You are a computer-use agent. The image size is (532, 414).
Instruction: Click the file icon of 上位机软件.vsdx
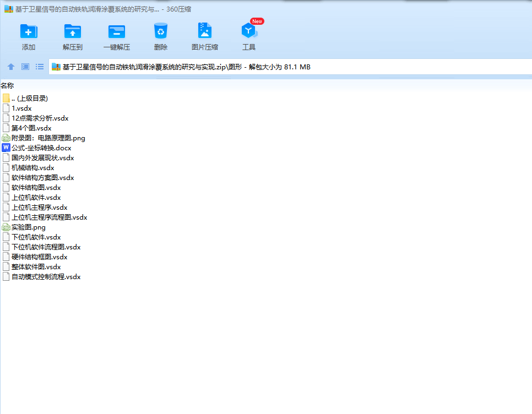click(6, 197)
